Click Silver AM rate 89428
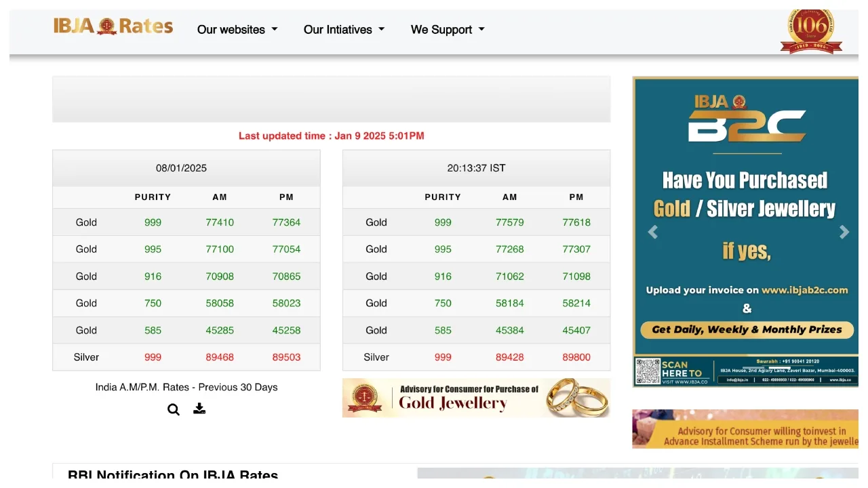 [x=510, y=357]
